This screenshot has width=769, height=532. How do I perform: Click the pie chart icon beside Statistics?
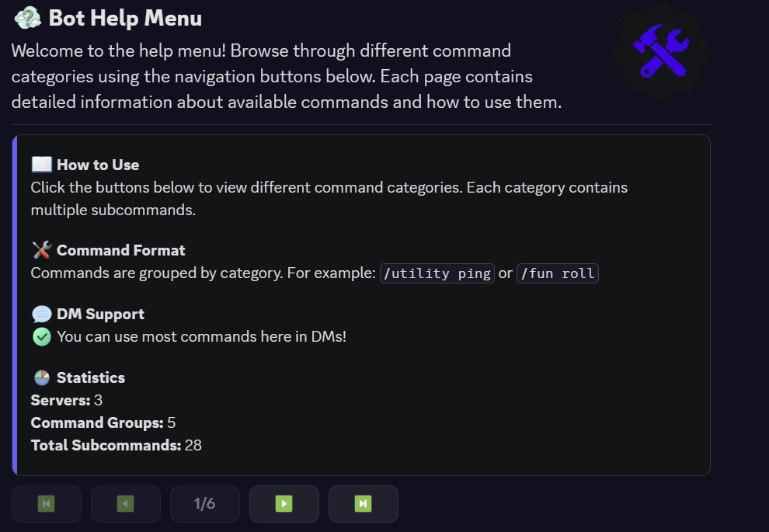tap(40, 377)
